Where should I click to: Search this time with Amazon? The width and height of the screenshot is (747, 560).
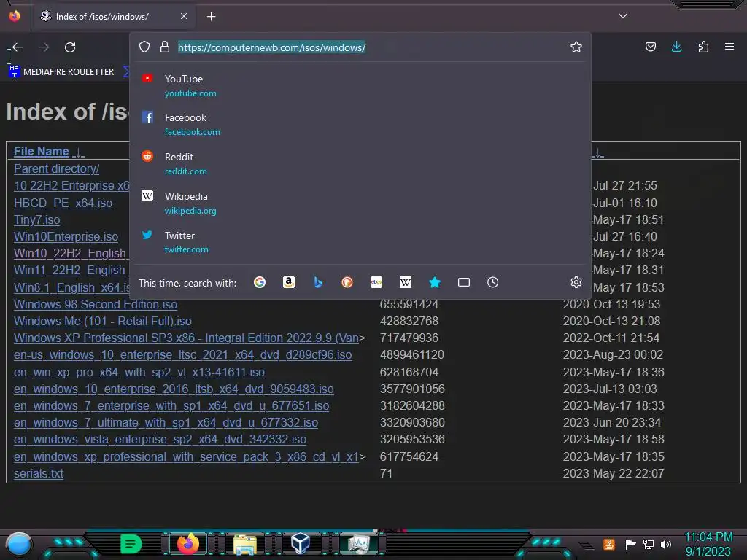[289, 282]
